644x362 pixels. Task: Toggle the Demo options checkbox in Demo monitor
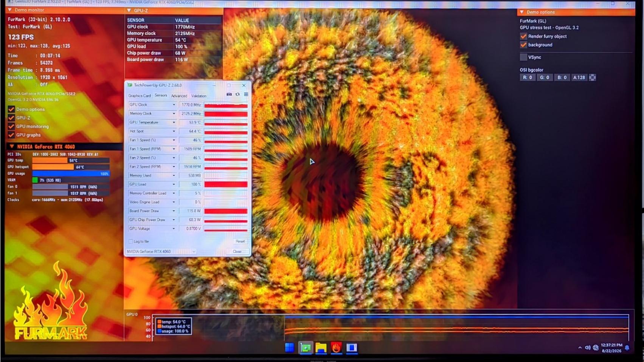(11, 109)
